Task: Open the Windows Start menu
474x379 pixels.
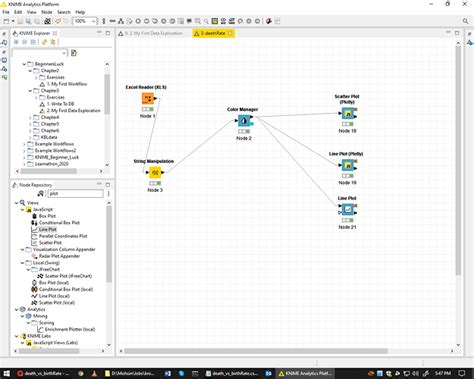Action: click(6, 373)
